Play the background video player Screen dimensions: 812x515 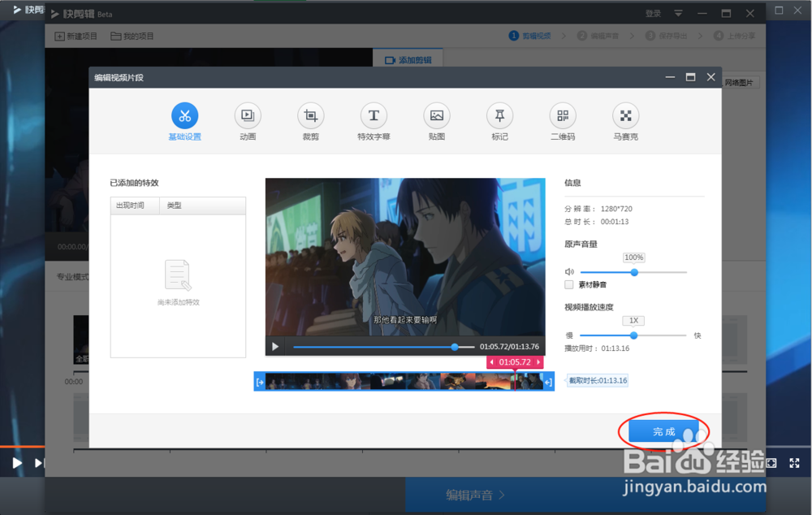17,463
